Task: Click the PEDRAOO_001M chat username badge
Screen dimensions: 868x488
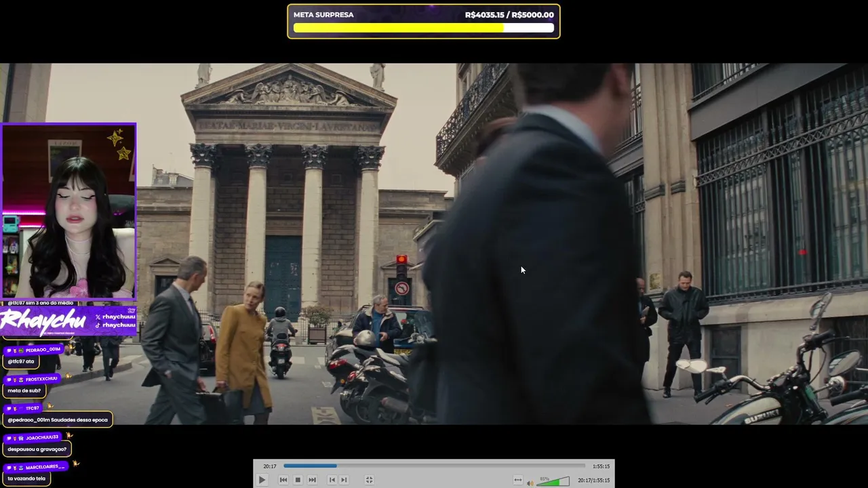Action: [x=35, y=350]
